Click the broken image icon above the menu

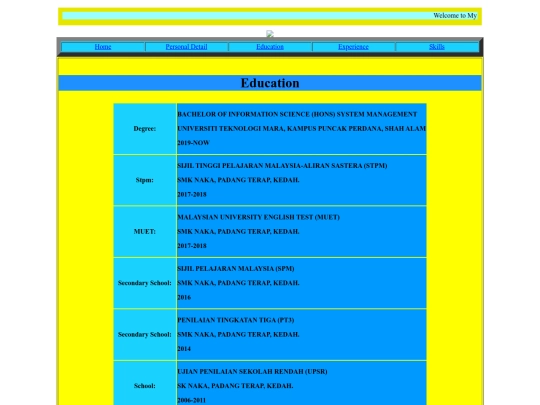click(270, 33)
